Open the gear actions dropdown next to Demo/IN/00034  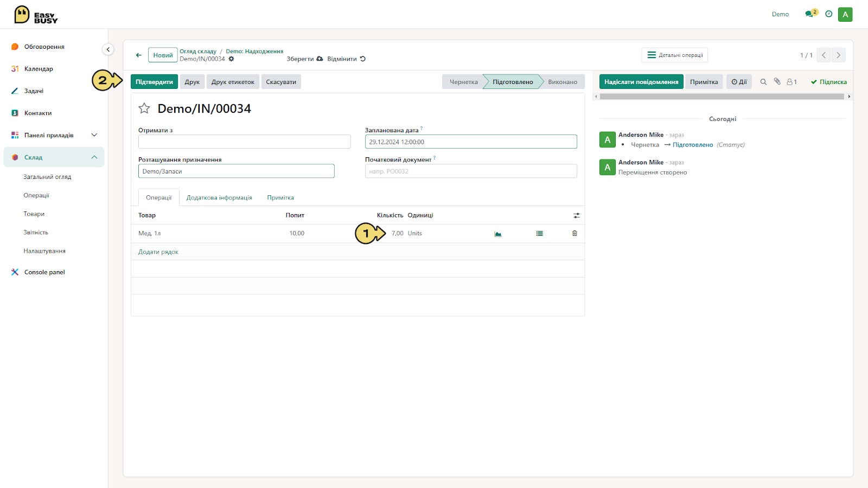pyautogui.click(x=231, y=59)
